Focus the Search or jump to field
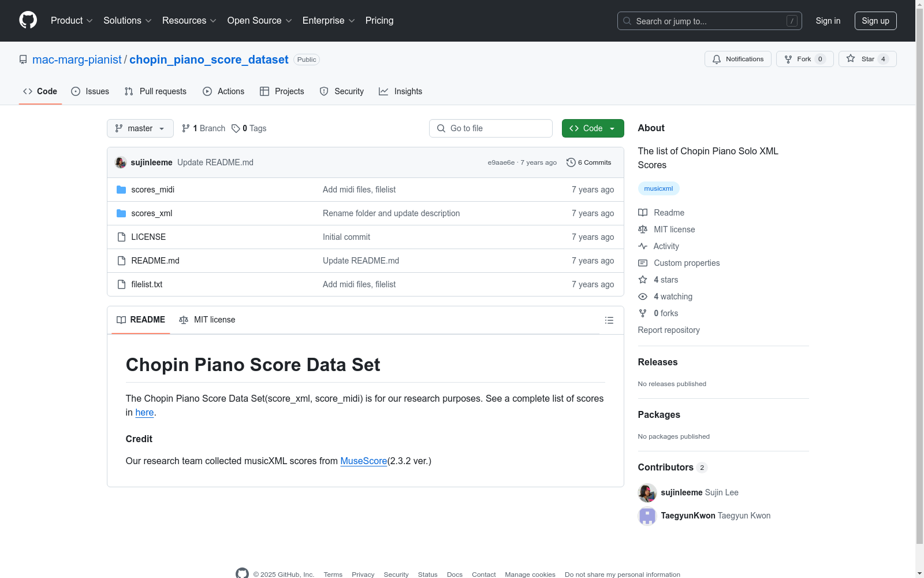 point(709,21)
